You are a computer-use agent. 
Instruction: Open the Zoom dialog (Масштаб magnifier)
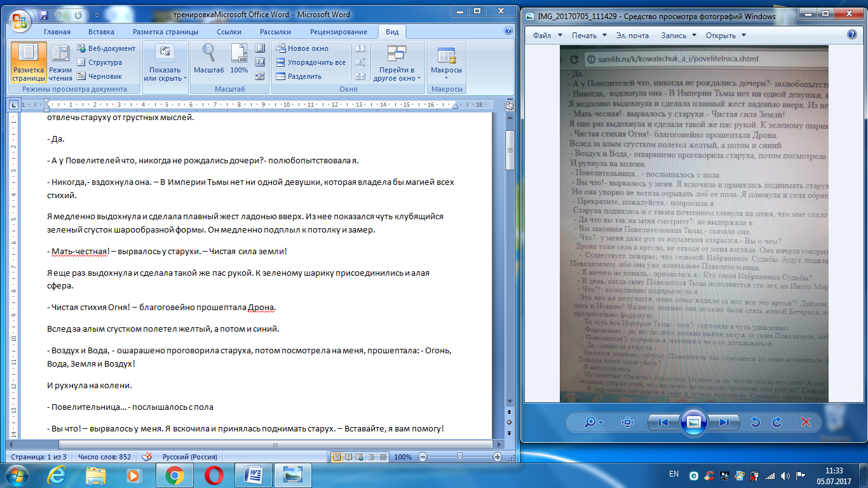tap(209, 58)
